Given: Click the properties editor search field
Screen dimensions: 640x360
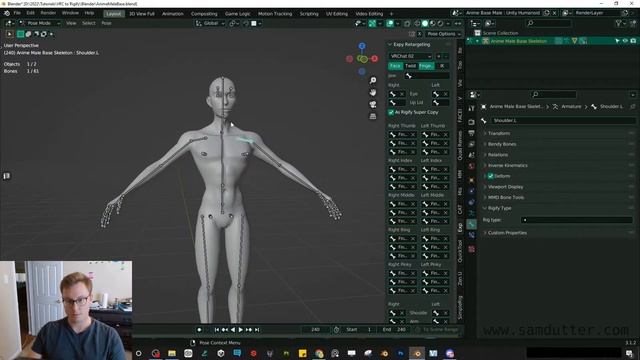Looking at the screenshot, I should pos(554,95).
